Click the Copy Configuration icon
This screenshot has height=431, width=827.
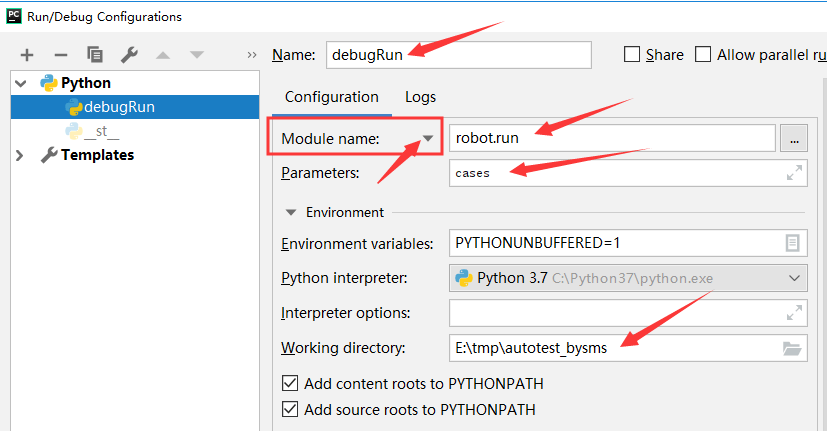95,55
